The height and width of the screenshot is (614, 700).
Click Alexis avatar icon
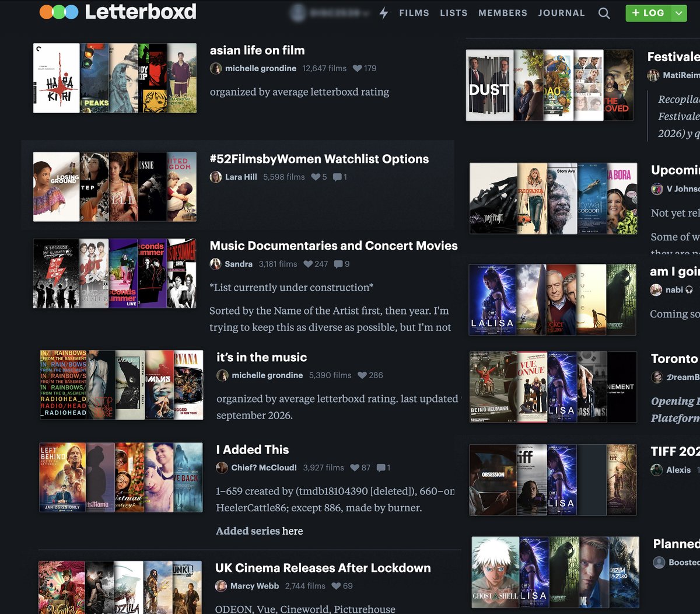[x=657, y=470]
